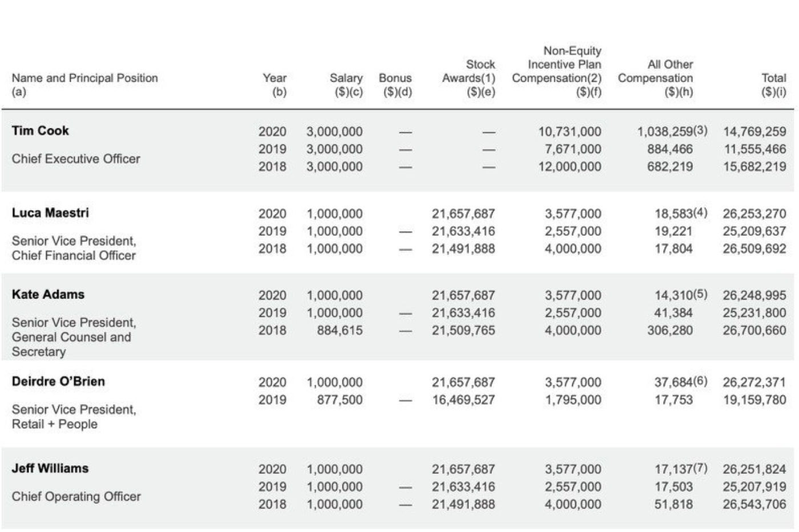Click Tim Cook's 2019 total 11,555,466
This screenshot has width=799, height=532.
pyautogui.click(x=754, y=149)
